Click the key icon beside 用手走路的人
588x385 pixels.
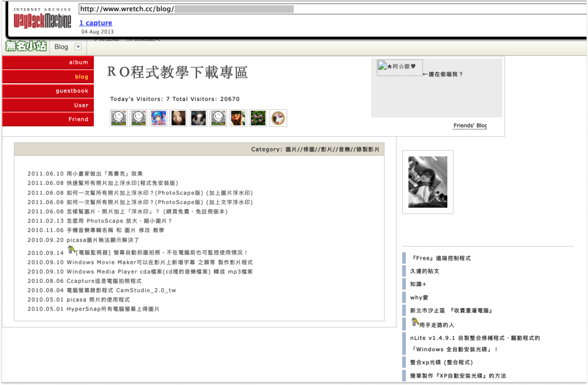tap(415, 322)
